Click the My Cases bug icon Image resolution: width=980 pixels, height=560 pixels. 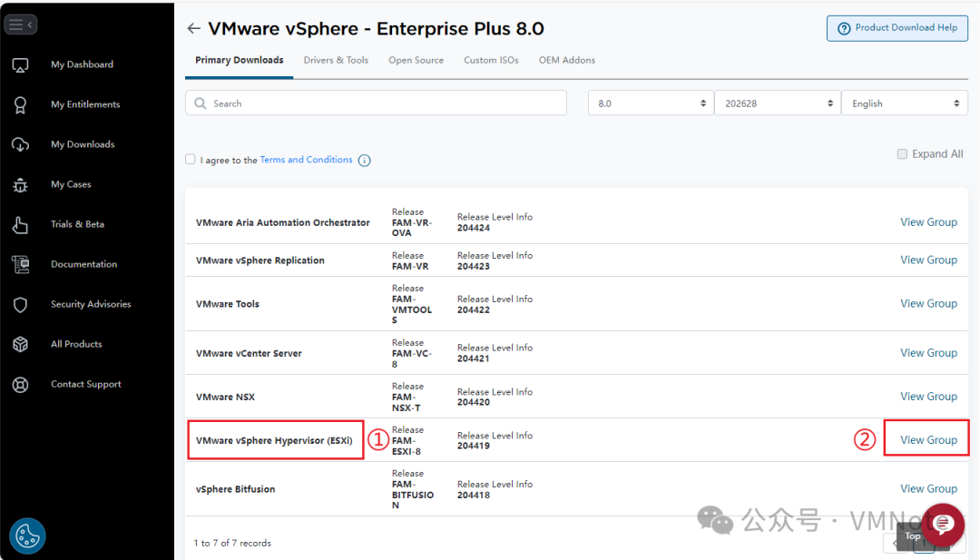20,185
